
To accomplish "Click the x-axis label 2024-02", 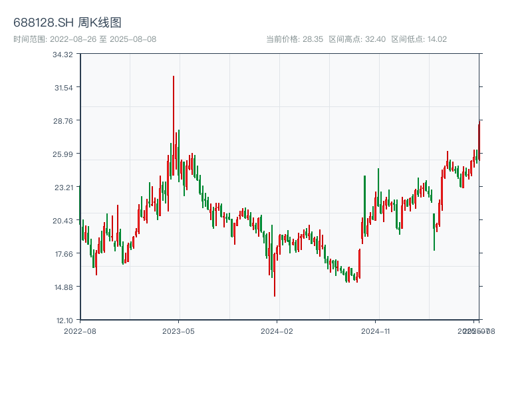I will click(277, 331).
